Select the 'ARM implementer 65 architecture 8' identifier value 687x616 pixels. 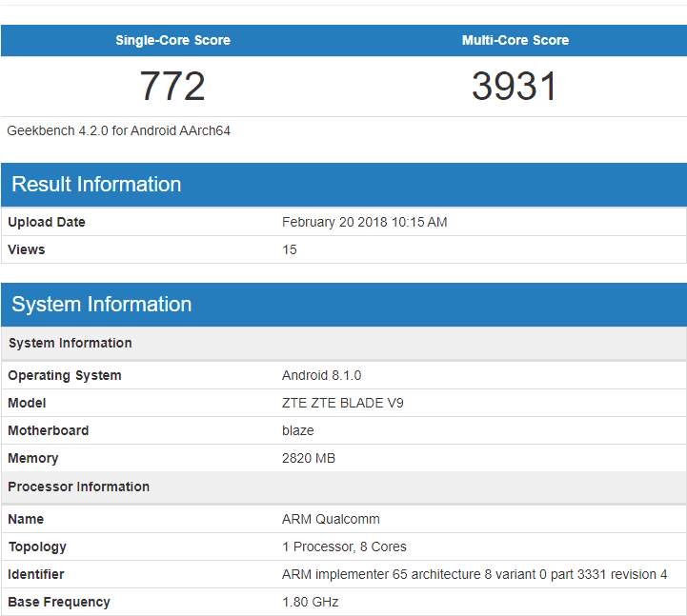point(475,574)
